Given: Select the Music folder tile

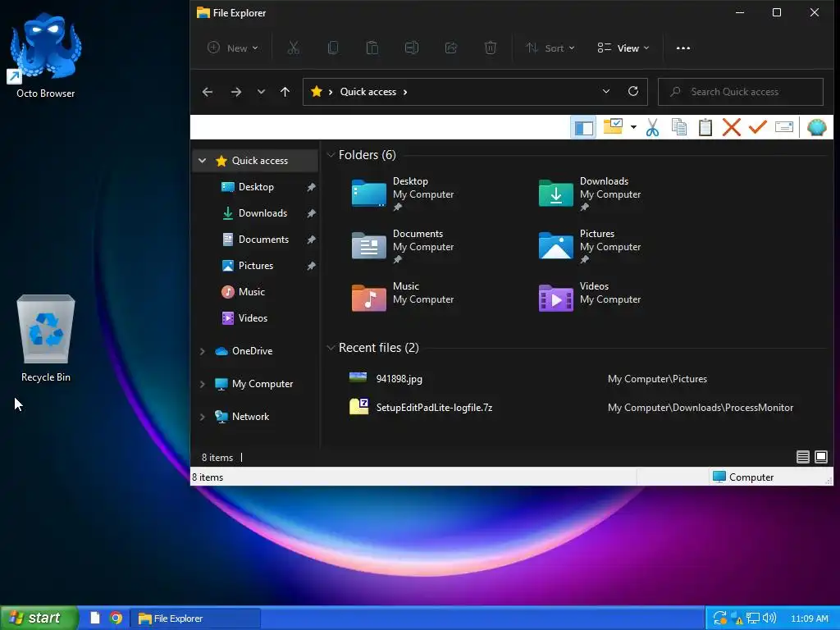Looking at the screenshot, I should pos(403,297).
